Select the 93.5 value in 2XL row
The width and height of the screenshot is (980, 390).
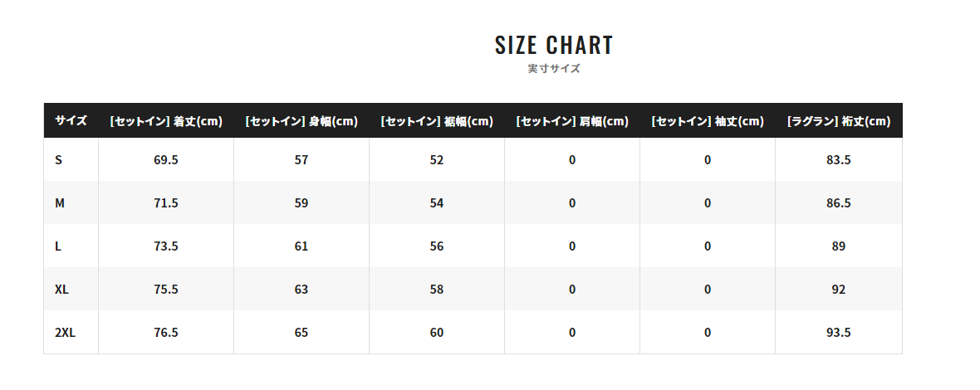(x=839, y=333)
